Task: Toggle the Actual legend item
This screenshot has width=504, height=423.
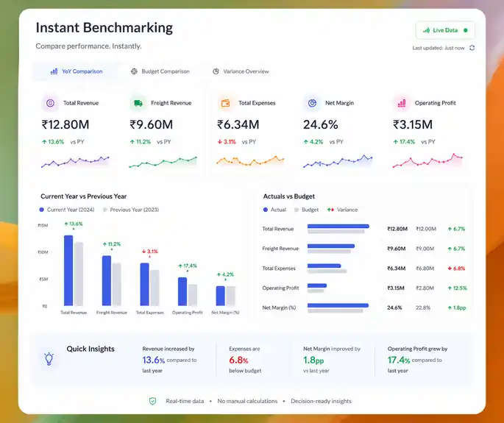Action: click(274, 210)
